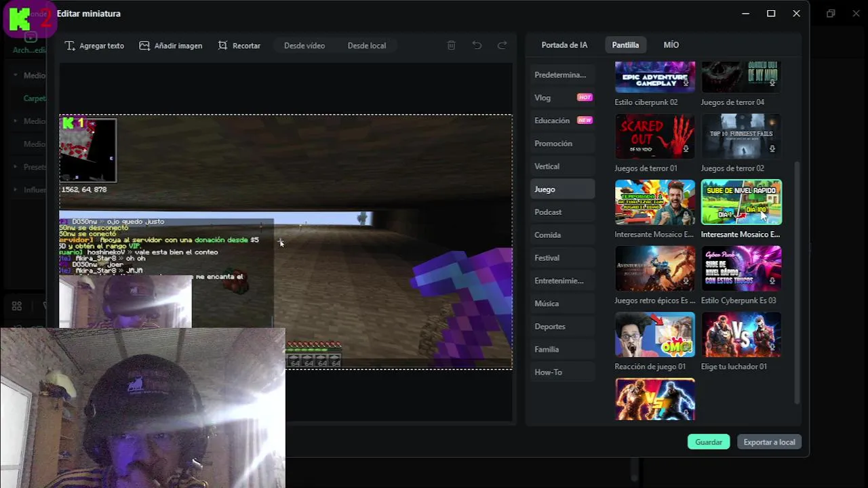Image resolution: width=868 pixels, height=488 pixels.
Task: Select the Familia category
Action: pyautogui.click(x=562, y=349)
